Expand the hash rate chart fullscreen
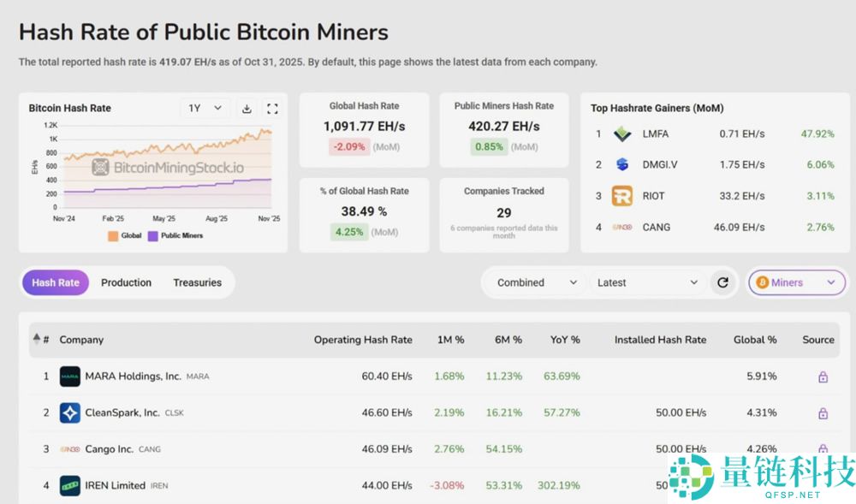Viewport: 856px width, 504px height. click(x=272, y=109)
